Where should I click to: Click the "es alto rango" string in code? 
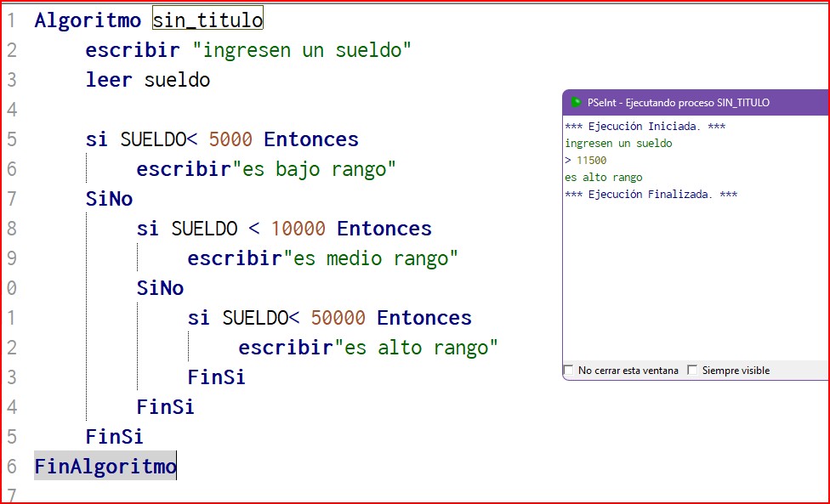[416, 348]
